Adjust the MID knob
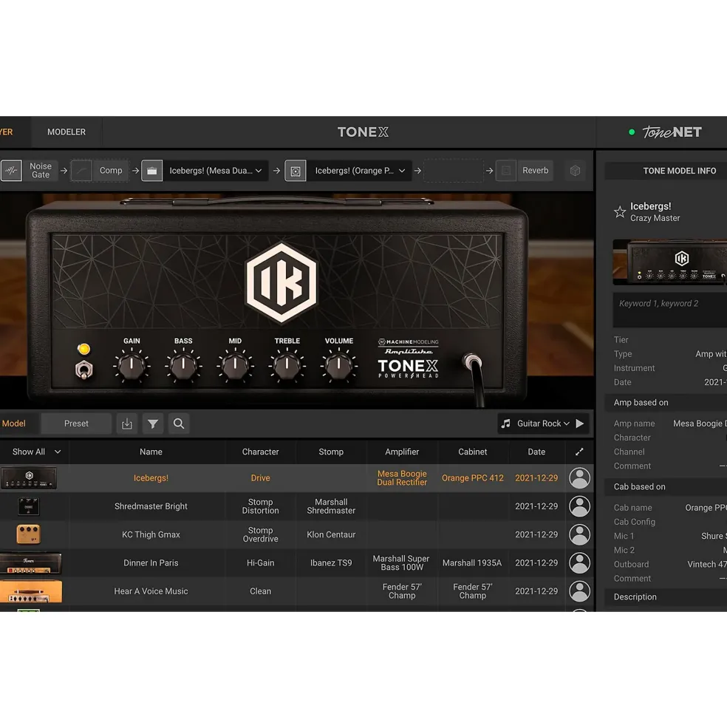 tap(235, 365)
